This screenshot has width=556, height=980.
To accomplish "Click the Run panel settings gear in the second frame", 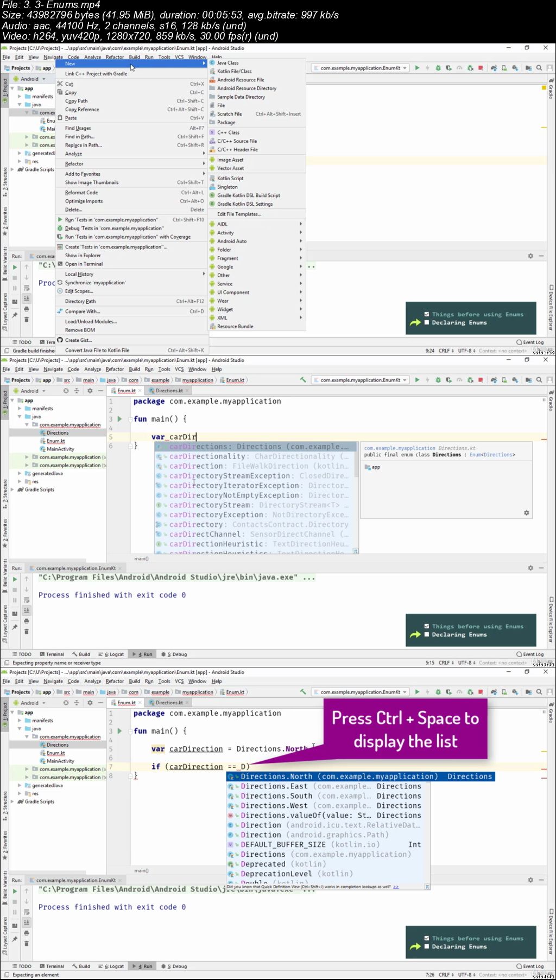I will (530, 568).
